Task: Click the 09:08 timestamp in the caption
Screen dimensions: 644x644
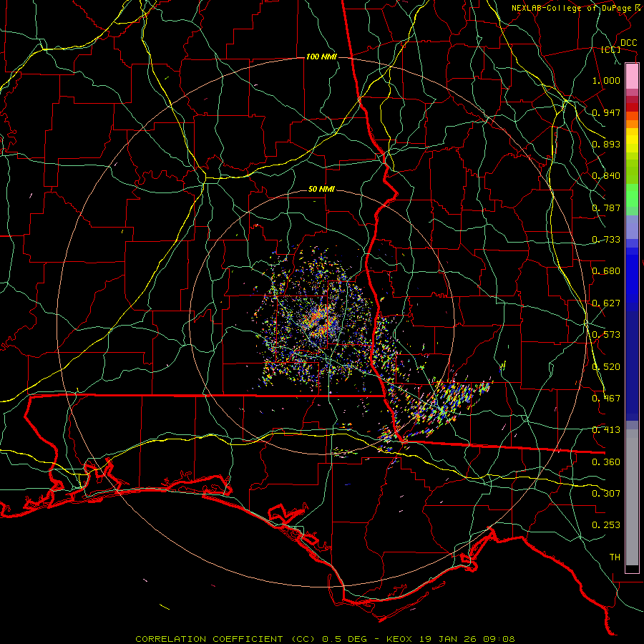Action: click(497, 639)
